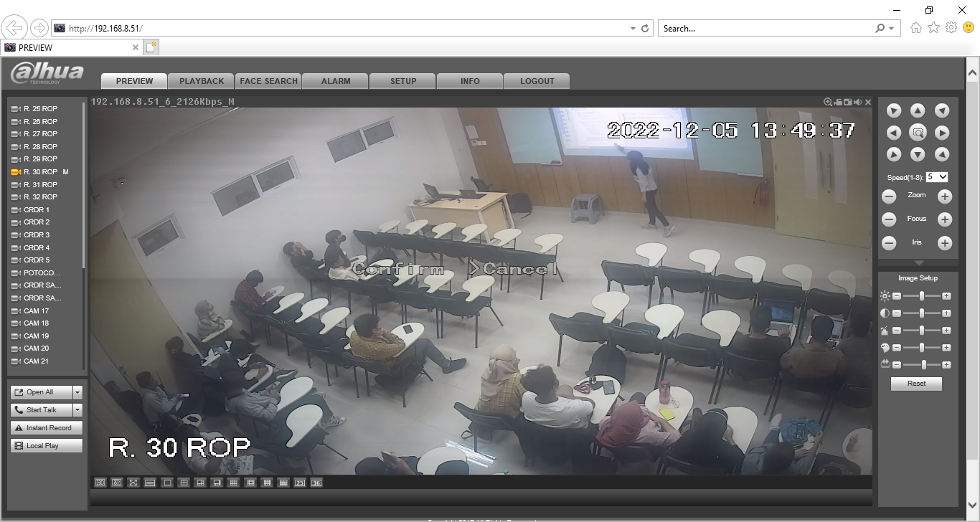Increase saturation with plus button

pos(946,331)
